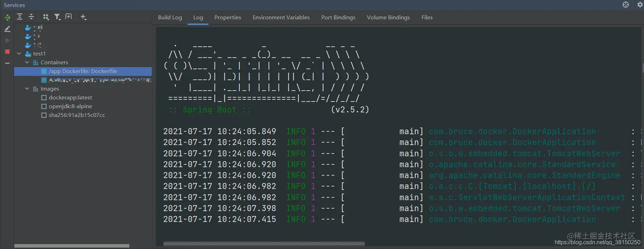
Task: Select the Images group label
Action: click(x=50, y=89)
